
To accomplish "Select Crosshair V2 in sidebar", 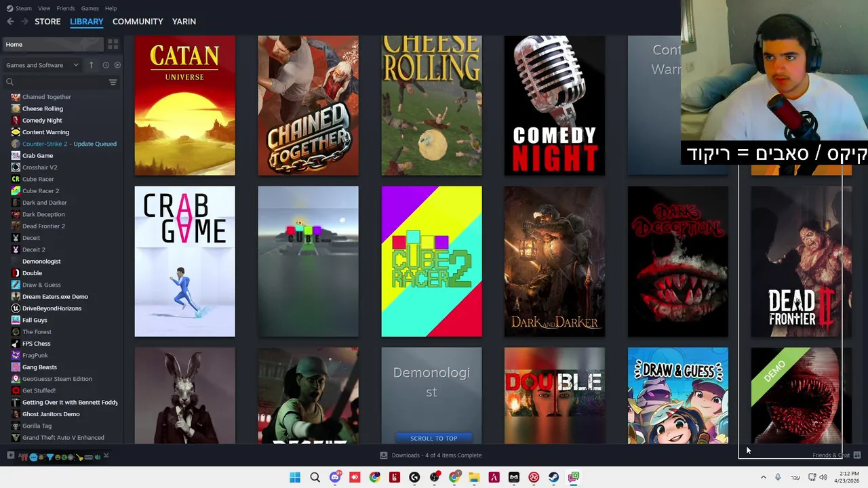I will tap(39, 167).
